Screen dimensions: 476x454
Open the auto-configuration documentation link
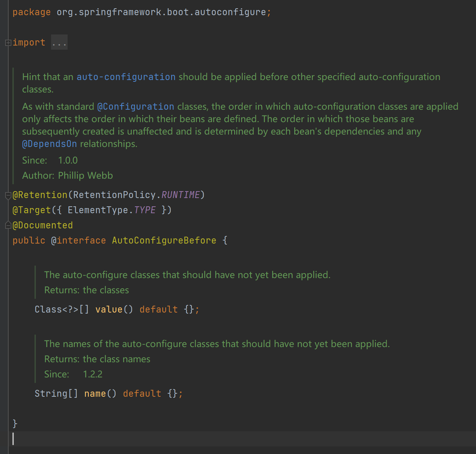click(126, 77)
